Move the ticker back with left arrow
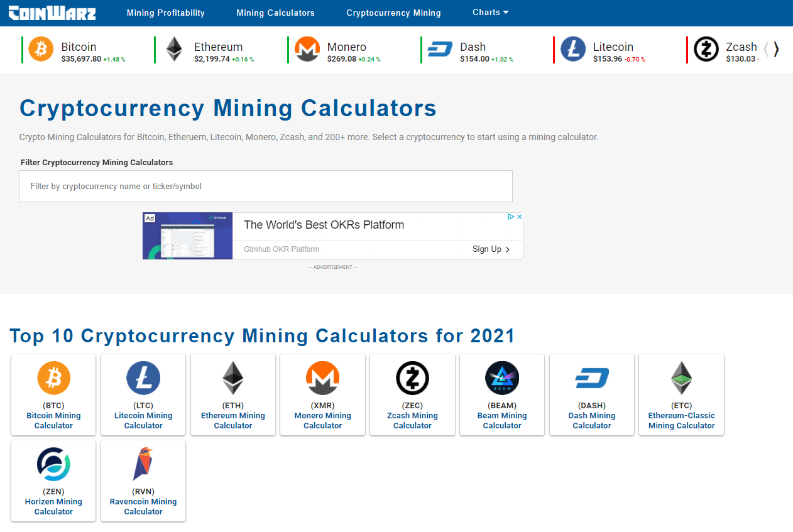Screen dimensions: 793x532 [766, 49]
